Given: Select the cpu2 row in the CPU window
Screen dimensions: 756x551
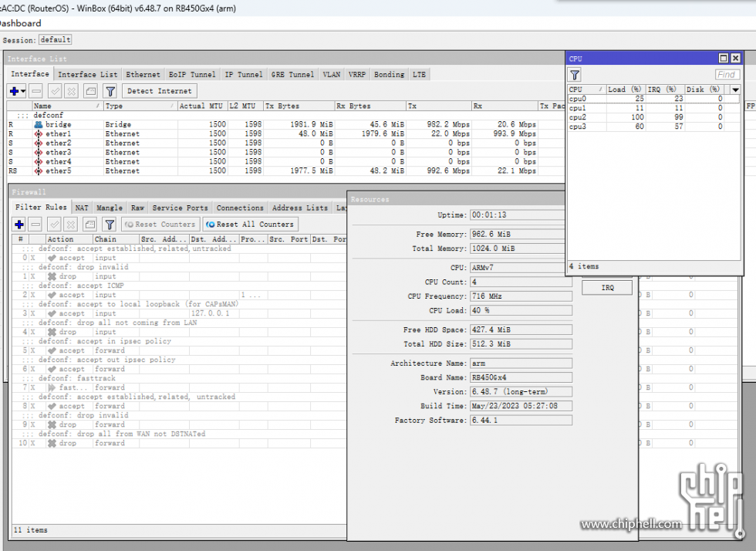Looking at the screenshot, I should (x=653, y=117).
